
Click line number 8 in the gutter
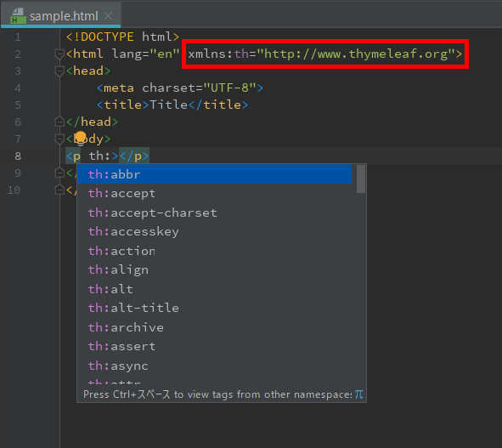click(18, 156)
